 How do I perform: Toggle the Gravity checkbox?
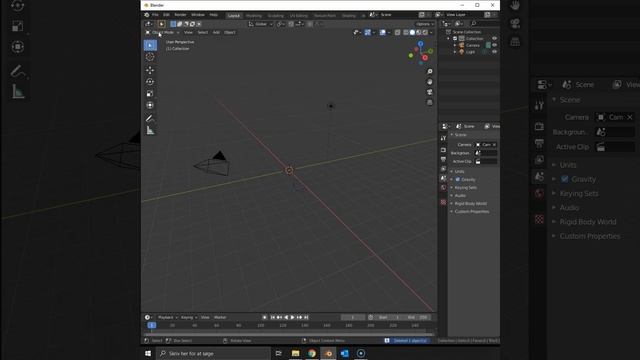(x=458, y=180)
